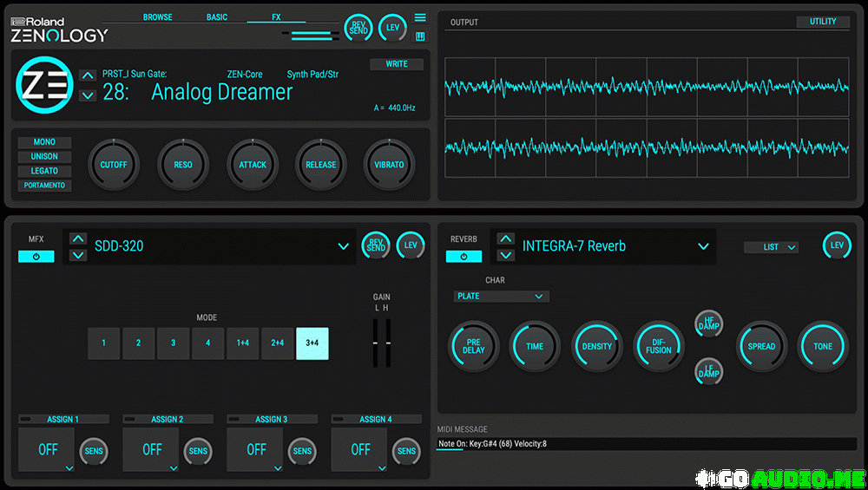The image size is (868, 490).
Task: Click the ZE logo circle icon
Action: [x=43, y=84]
